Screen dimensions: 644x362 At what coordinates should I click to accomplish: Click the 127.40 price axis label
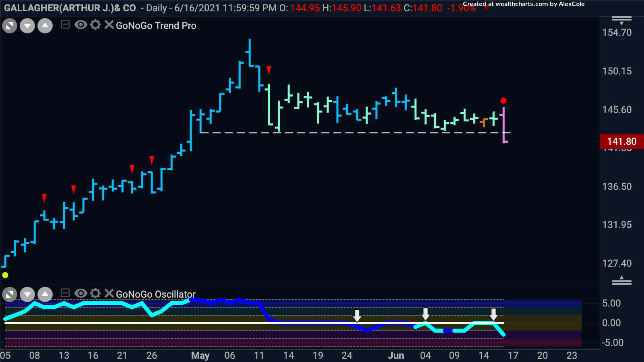tap(617, 263)
